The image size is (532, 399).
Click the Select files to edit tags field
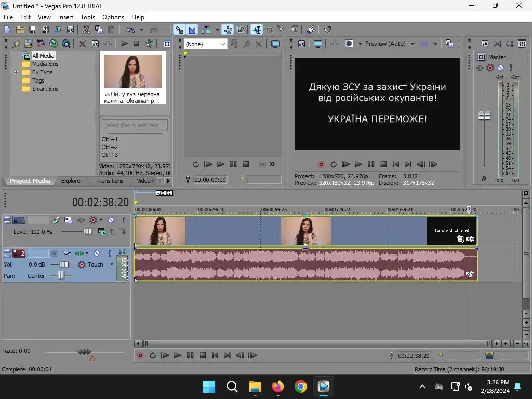click(135, 125)
